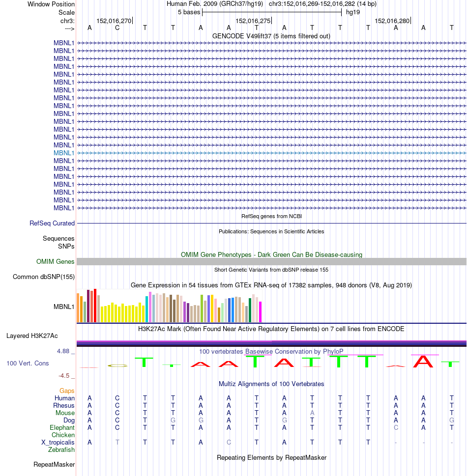Viewport: 467px width, 476px height.
Task: Click the MBNL1 label beside GTEx bar chart
Action: [64, 307]
